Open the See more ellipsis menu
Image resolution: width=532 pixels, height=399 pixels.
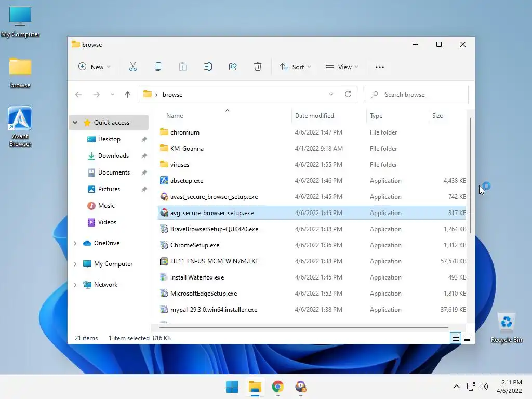coord(380,67)
